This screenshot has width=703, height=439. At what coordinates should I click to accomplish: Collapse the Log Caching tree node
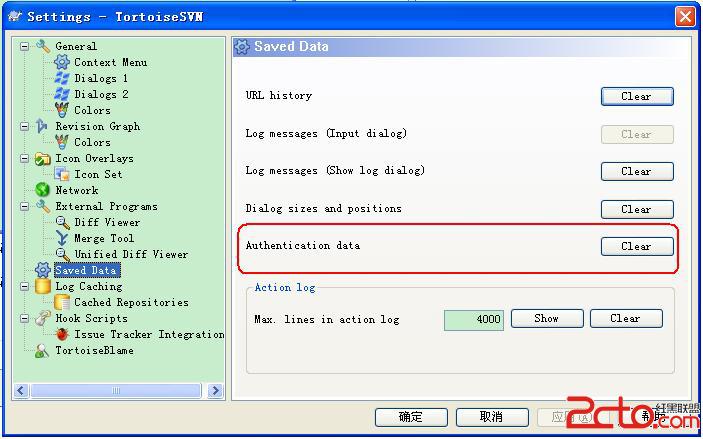(25, 286)
